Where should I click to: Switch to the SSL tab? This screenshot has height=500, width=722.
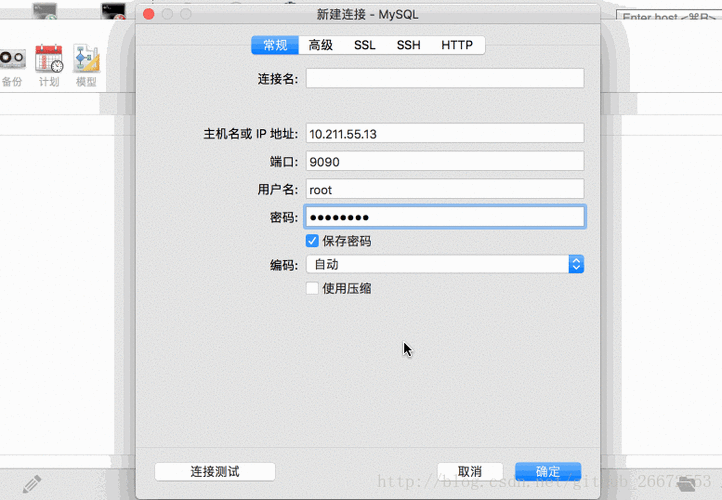[365, 45]
